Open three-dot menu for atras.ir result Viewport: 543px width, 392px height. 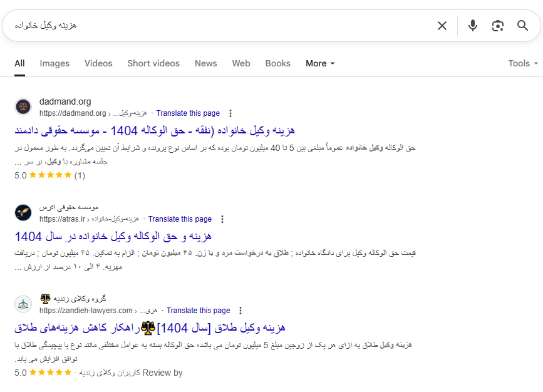click(x=222, y=219)
